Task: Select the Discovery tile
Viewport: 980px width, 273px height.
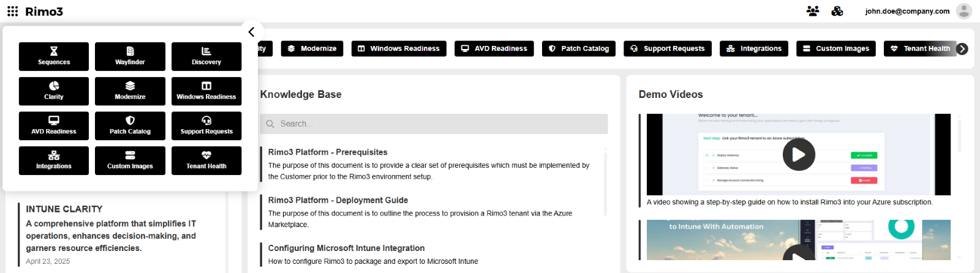Action: coord(206,56)
